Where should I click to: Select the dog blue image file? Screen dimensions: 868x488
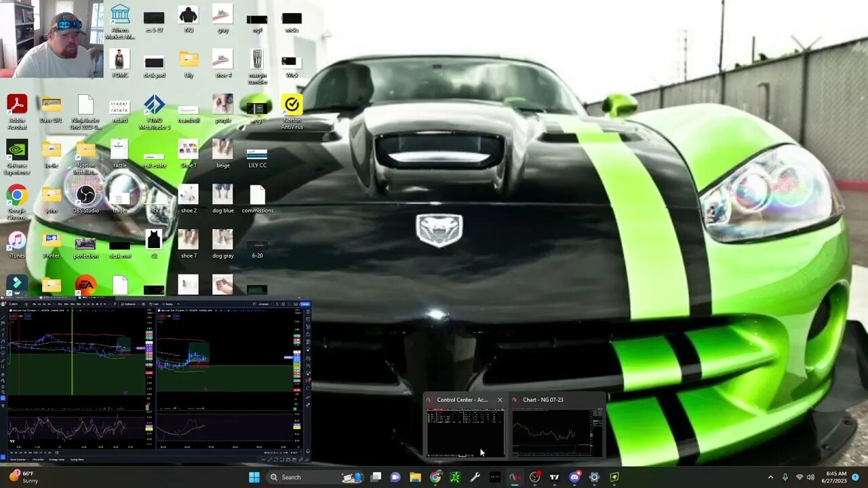pos(222,200)
